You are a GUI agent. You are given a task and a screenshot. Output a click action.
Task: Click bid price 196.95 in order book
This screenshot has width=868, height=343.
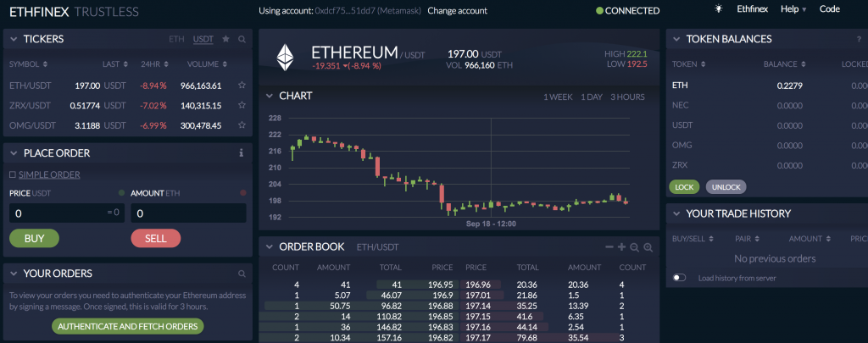click(440, 285)
